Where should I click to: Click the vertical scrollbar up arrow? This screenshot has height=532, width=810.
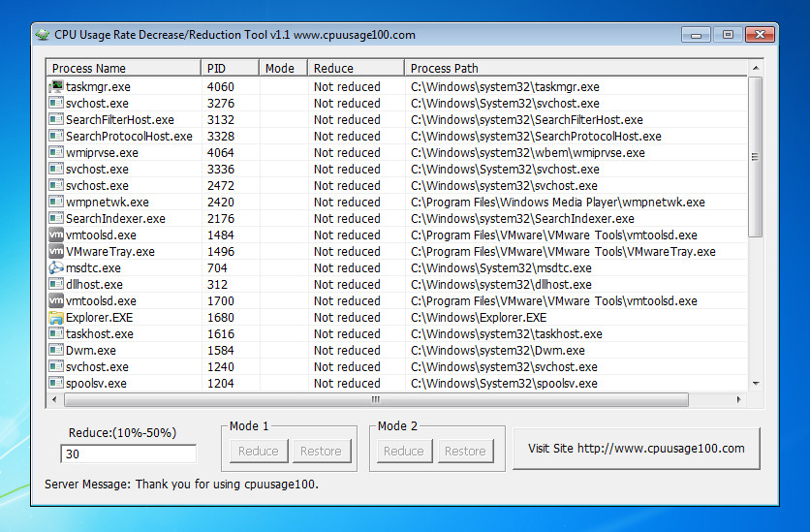click(756, 68)
